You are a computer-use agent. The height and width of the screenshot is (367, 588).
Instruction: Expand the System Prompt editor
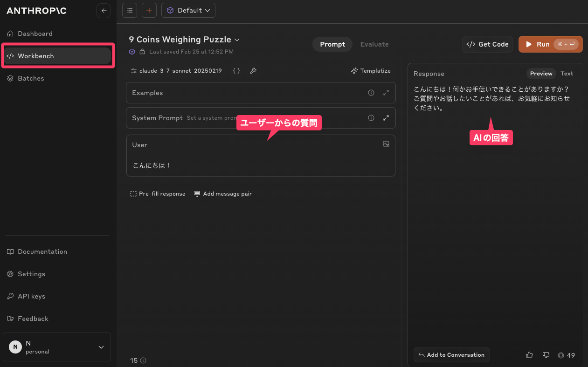tap(386, 118)
